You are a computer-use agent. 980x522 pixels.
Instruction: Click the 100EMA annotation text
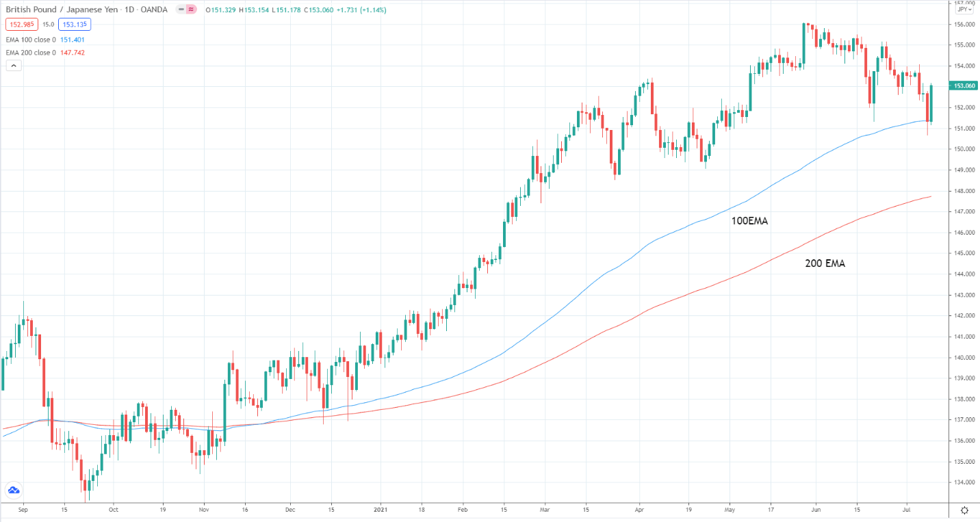749,221
